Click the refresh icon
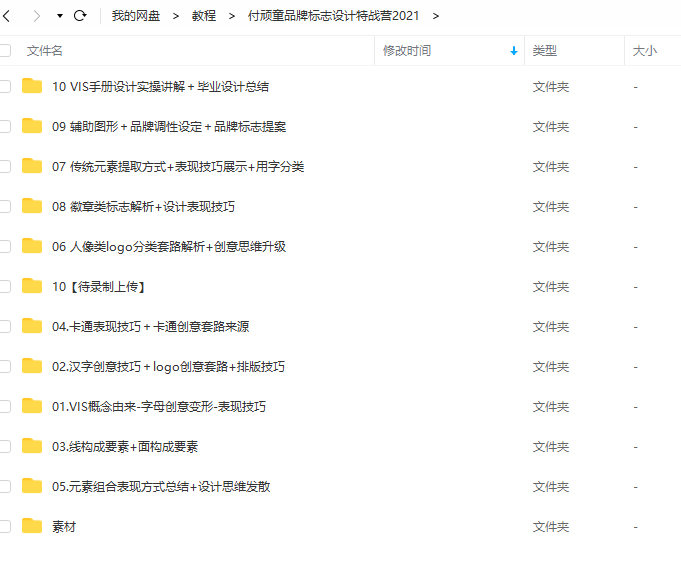The image size is (681, 578). (80, 16)
